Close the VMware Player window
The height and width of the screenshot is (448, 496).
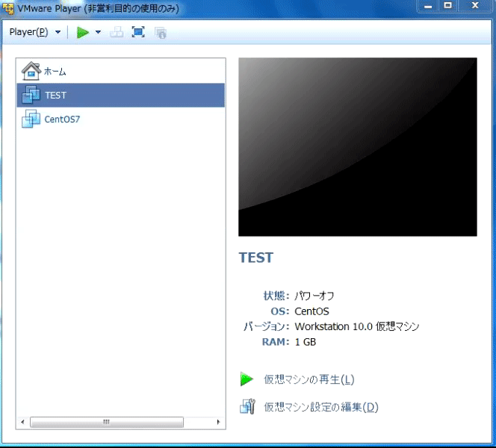click(x=475, y=6)
